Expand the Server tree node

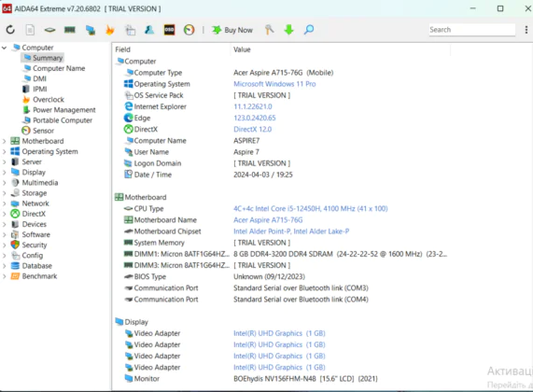(4, 161)
